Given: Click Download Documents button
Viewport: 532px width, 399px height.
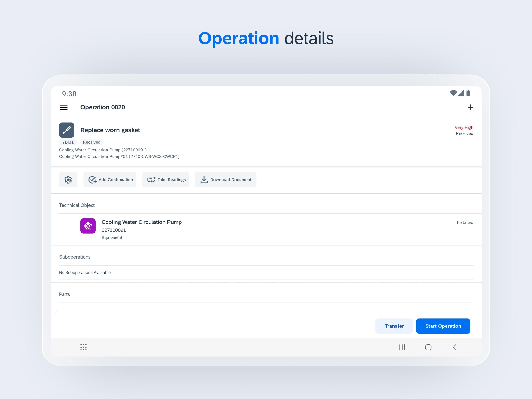Looking at the screenshot, I should [x=226, y=180].
